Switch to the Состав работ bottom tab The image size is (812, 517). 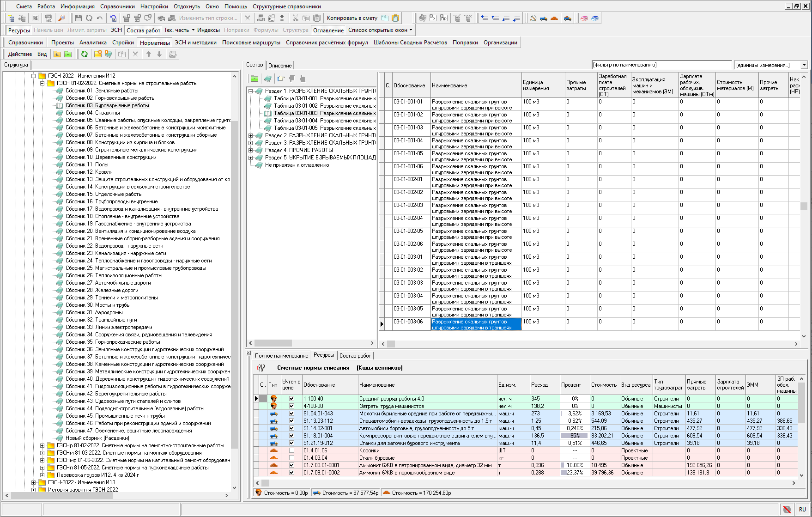coord(355,356)
